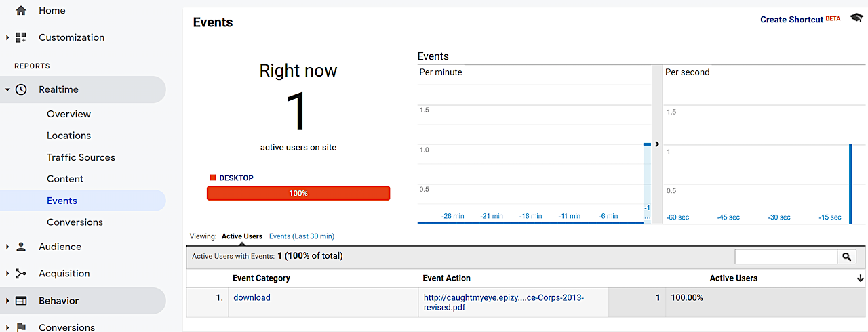
Task: Click the Realtime clock icon
Action: coord(21,89)
